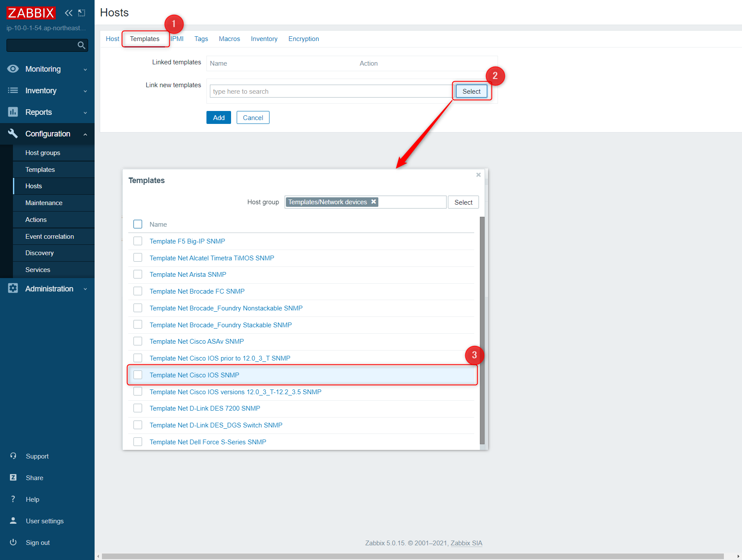Open Template Net Cisco IOS prior to 12.0_3_T
Image resolution: width=742 pixels, height=560 pixels.
pos(220,358)
